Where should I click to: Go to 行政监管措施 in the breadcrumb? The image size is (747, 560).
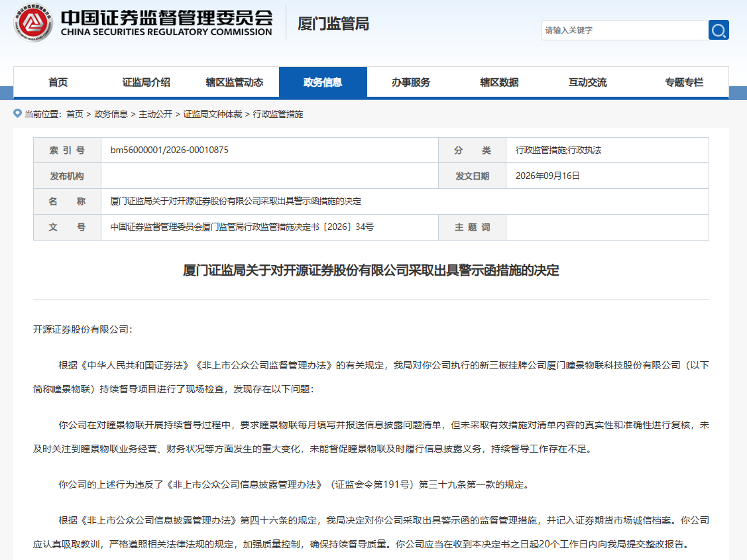click(278, 114)
